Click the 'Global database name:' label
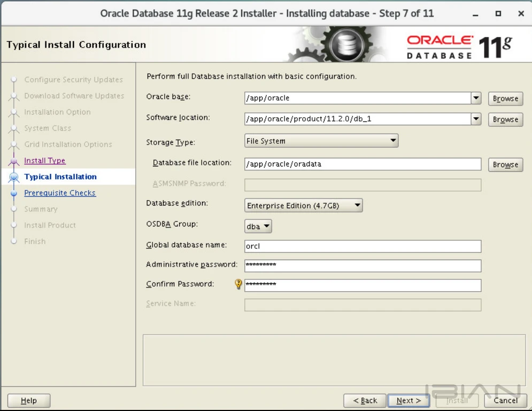Screen dimensions: 532x411 pos(186,245)
